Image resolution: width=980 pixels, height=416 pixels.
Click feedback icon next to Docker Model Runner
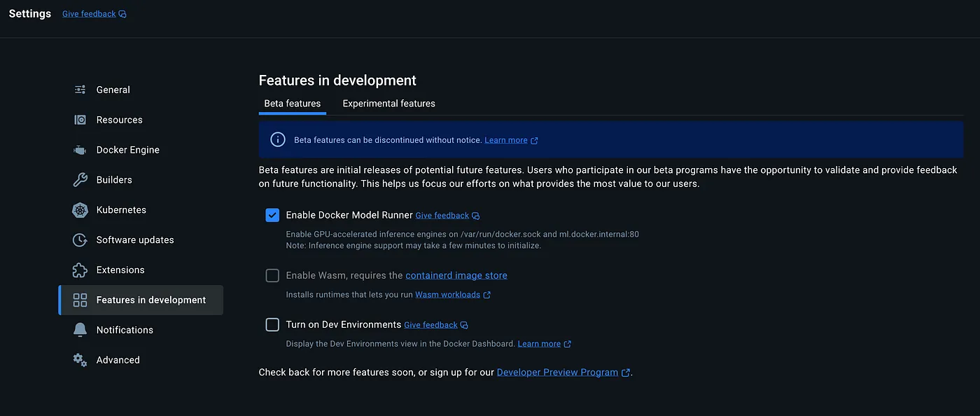476,216
